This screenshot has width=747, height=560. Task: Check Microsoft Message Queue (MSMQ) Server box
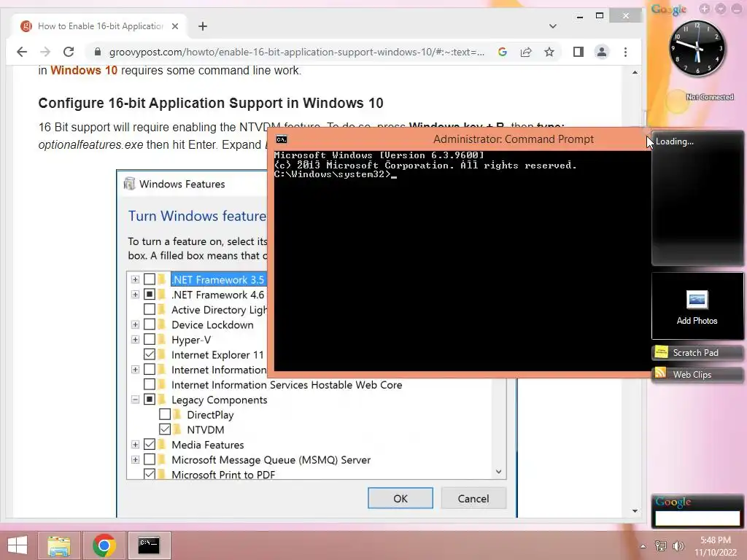(x=150, y=459)
